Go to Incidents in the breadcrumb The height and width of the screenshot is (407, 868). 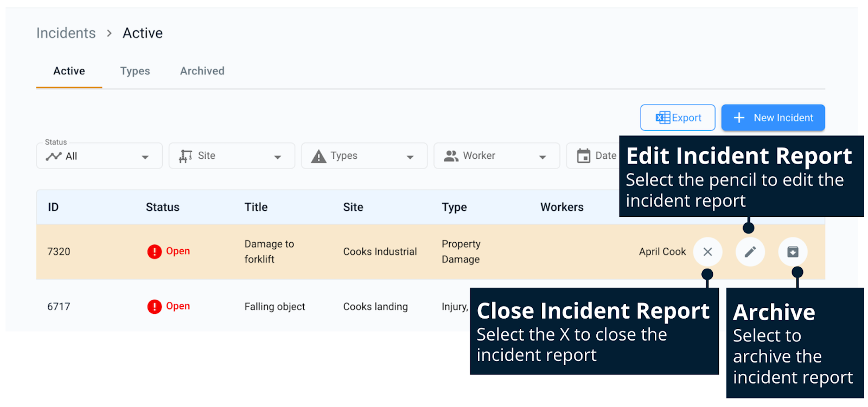click(x=66, y=33)
